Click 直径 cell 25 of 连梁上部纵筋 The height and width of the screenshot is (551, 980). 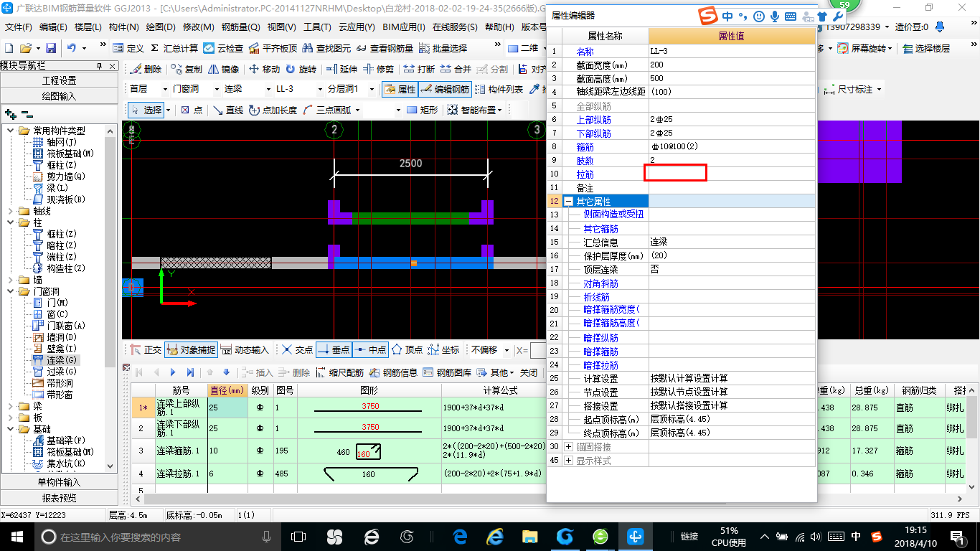228,408
